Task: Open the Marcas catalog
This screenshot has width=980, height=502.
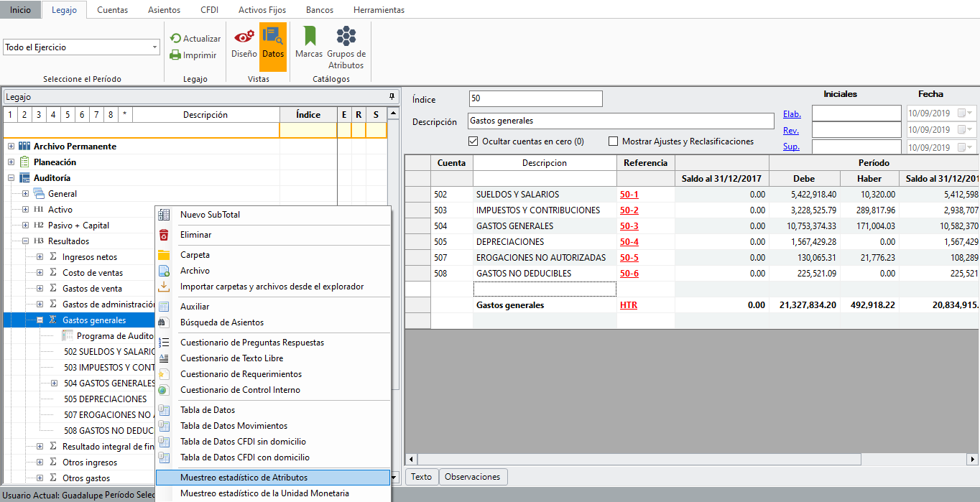Action: pyautogui.click(x=309, y=37)
